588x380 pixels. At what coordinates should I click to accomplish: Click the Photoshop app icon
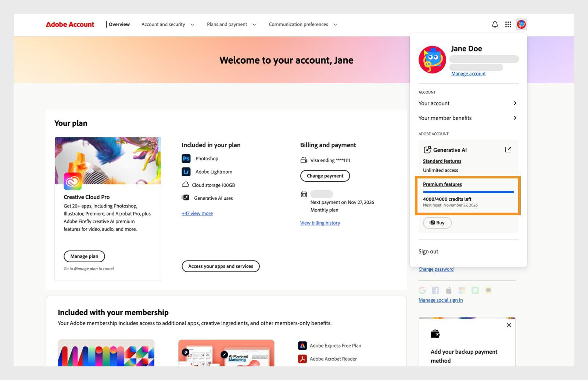pyautogui.click(x=186, y=159)
